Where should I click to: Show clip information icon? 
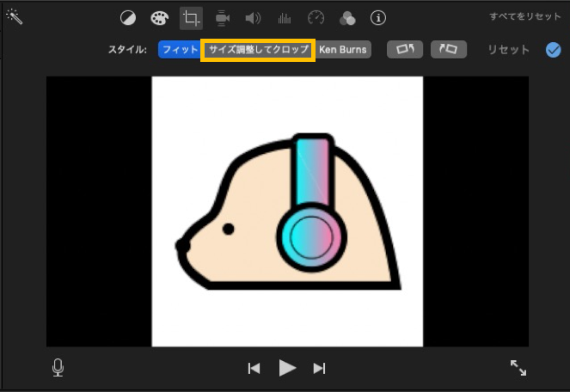[x=378, y=18]
